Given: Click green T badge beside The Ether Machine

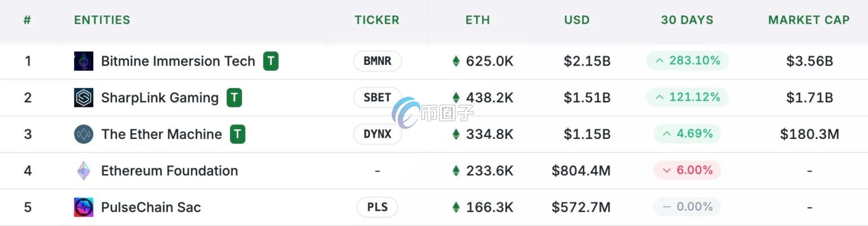Looking at the screenshot, I should [x=238, y=134].
